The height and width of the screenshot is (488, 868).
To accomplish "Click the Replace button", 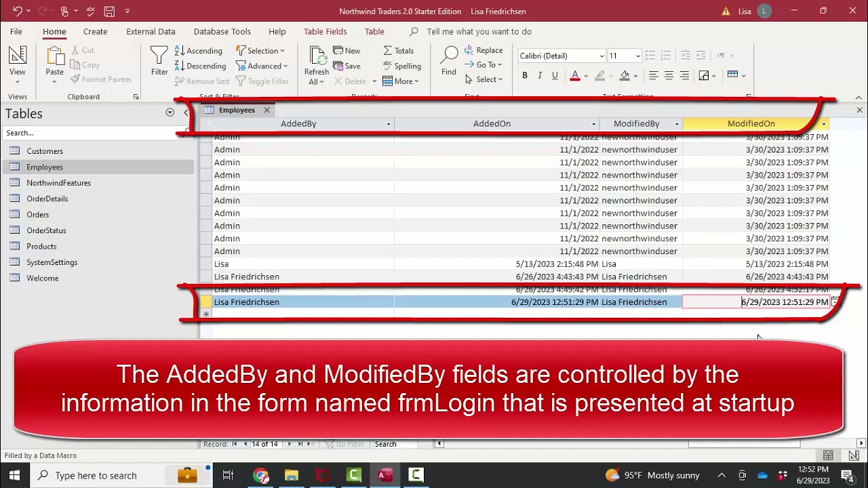I will click(x=484, y=50).
